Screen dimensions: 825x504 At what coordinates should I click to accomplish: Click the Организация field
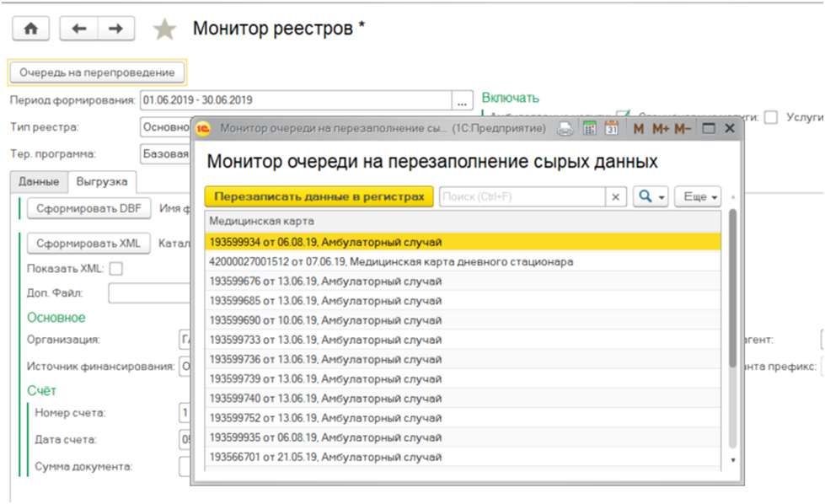185,340
